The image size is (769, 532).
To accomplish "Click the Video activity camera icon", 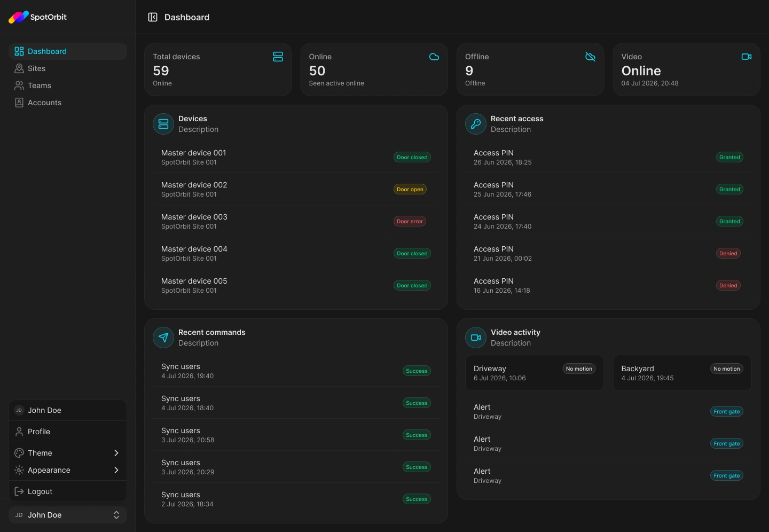I will [476, 338].
